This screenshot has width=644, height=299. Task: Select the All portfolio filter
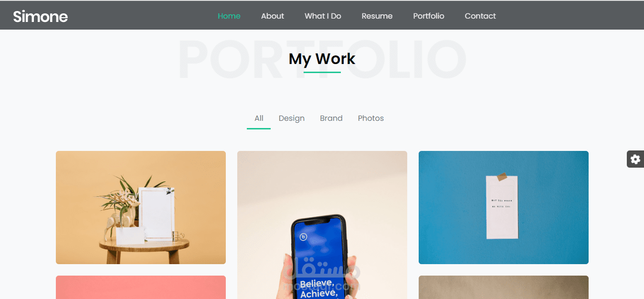[x=259, y=118]
